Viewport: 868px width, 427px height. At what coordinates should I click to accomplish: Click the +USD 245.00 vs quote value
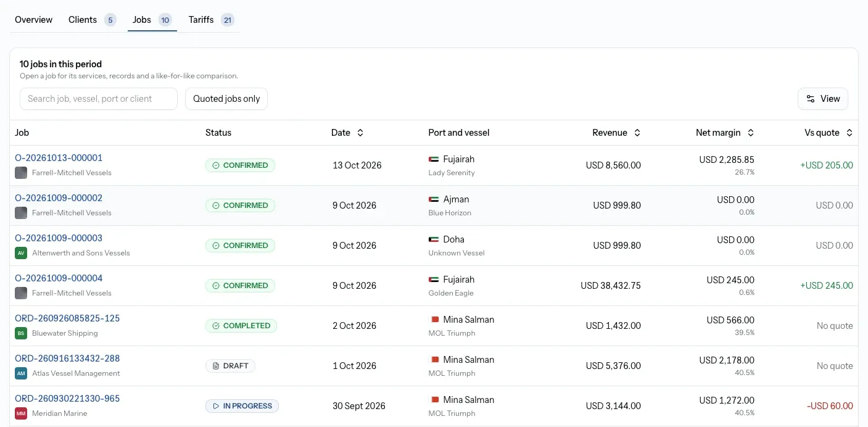click(827, 286)
